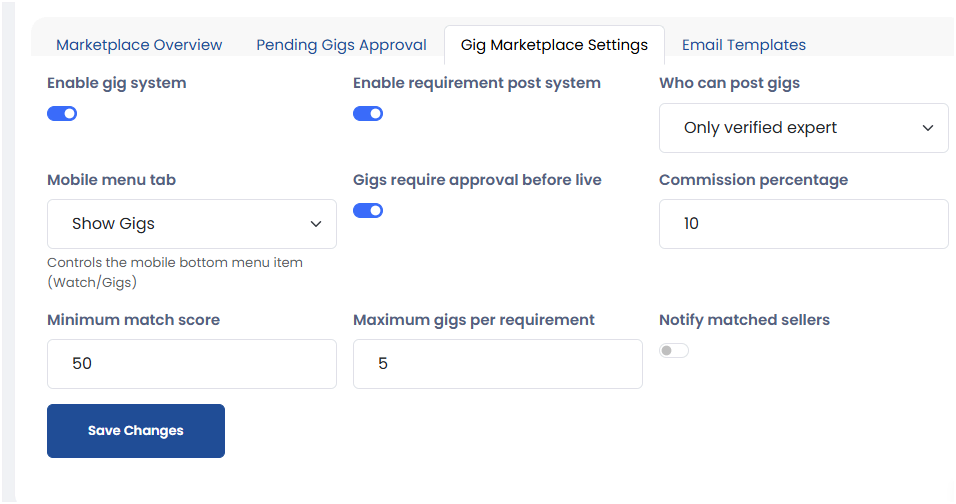
Task: Turn off the requirement post system switch
Action: point(368,113)
